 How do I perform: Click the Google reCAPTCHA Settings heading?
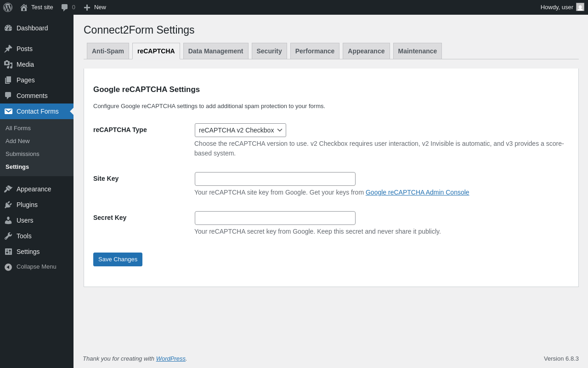147,90
